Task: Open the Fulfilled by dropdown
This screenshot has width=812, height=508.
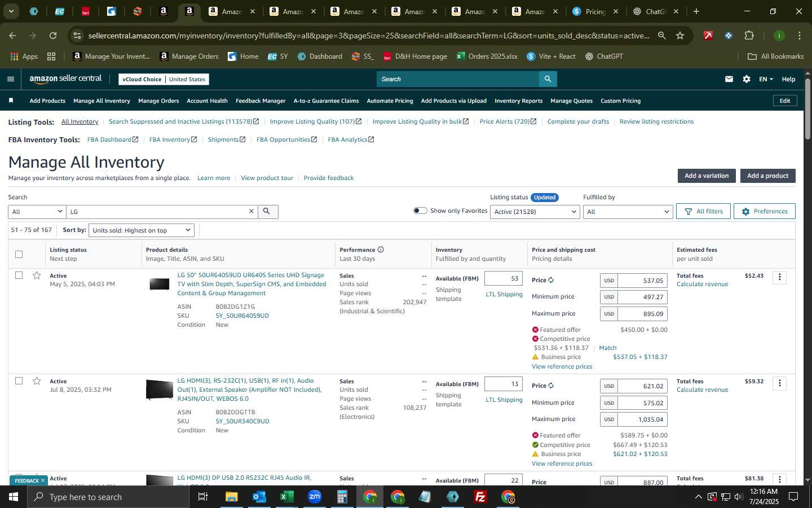Action: (x=628, y=212)
